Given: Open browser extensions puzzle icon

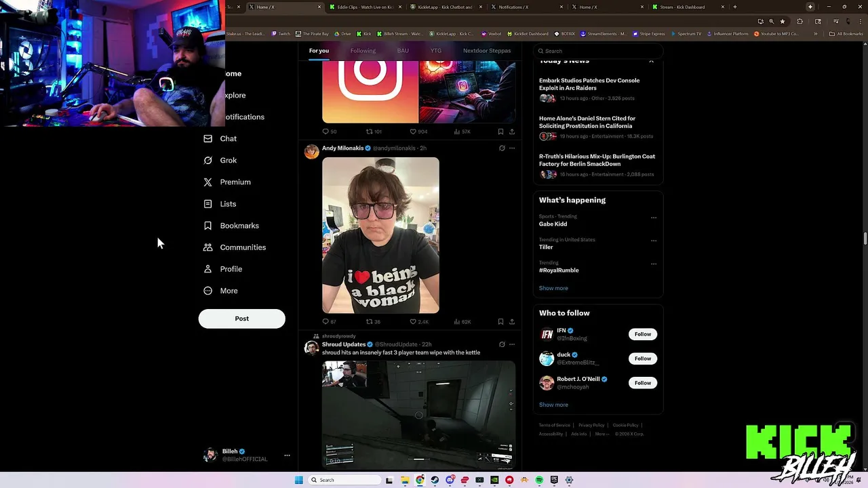Looking at the screenshot, I should coord(800,21).
